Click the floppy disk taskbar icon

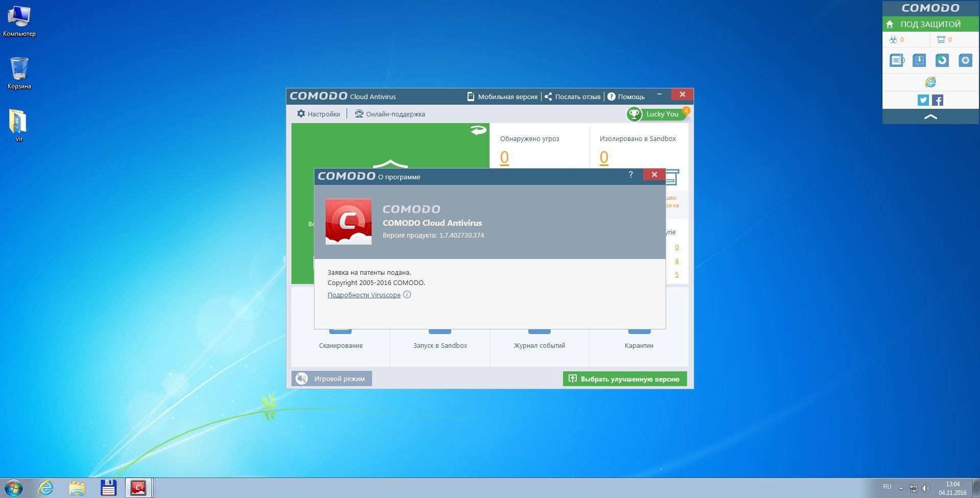pyautogui.click(x=108, y=488)
